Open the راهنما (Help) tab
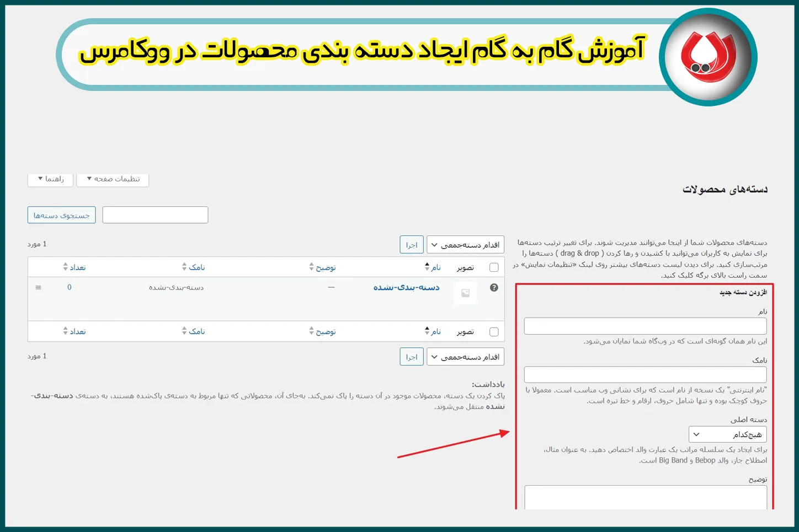 tap(50, 179)
